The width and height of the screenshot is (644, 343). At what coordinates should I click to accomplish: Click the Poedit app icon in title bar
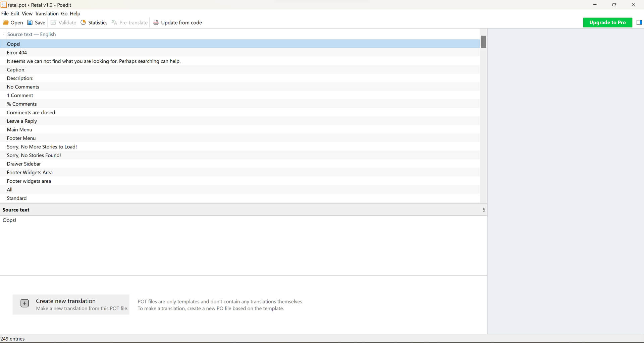tap(4, 5)
